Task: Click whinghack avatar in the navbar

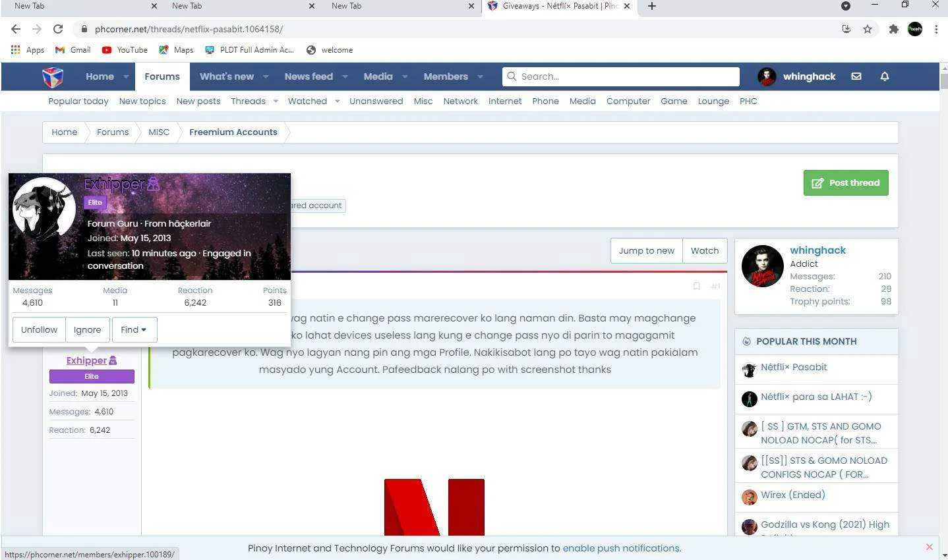Action: 767,76
